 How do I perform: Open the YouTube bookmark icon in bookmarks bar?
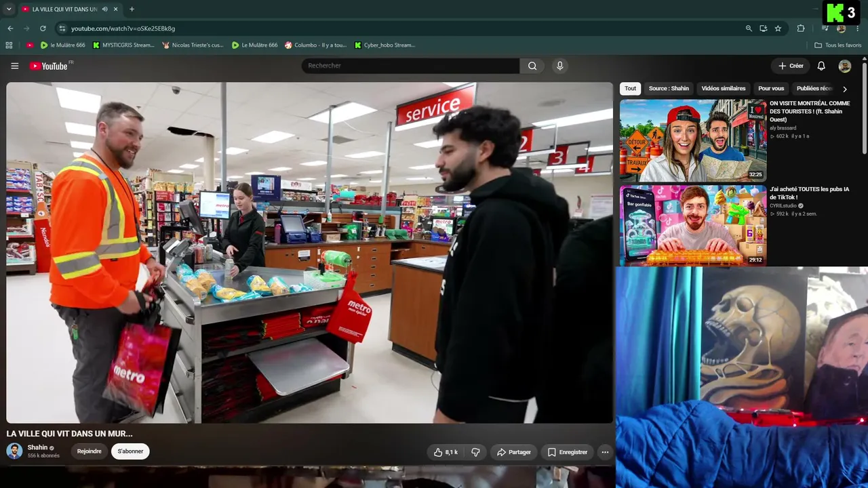30,45
